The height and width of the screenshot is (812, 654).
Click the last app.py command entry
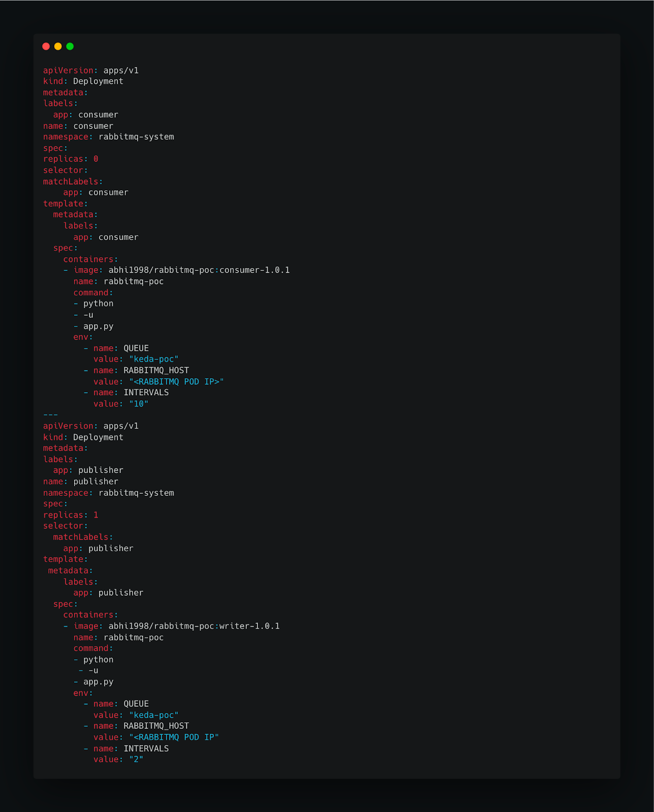(98, 682)
